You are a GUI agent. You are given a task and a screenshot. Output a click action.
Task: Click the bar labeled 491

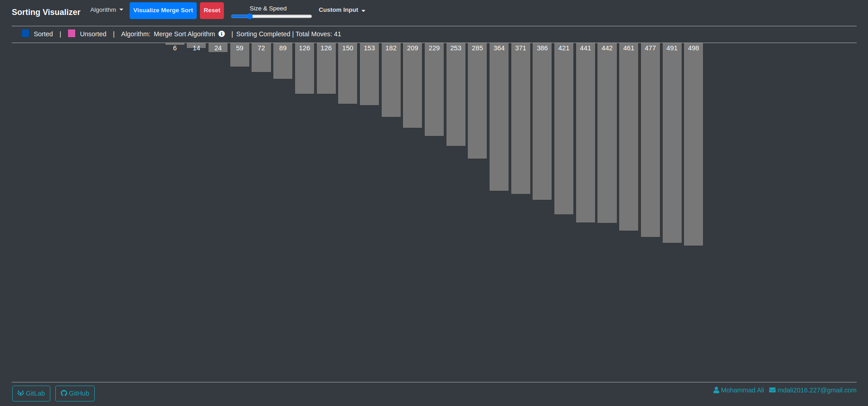click(672, 143)
